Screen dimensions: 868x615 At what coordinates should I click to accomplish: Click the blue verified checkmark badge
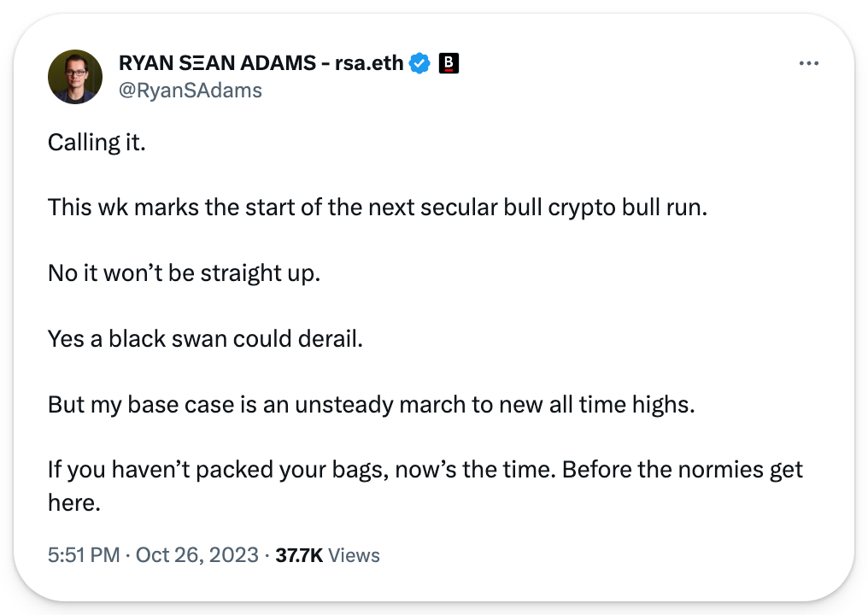point(419,64)
